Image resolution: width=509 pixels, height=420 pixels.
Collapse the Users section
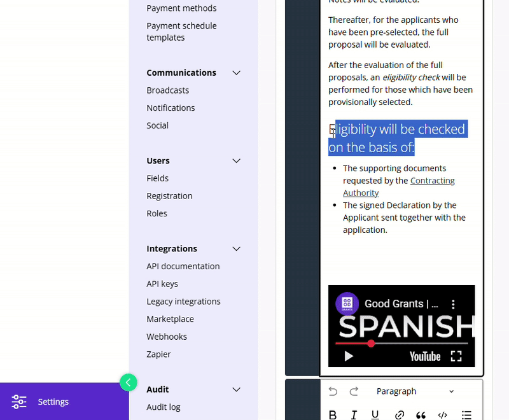click(236, 161)
